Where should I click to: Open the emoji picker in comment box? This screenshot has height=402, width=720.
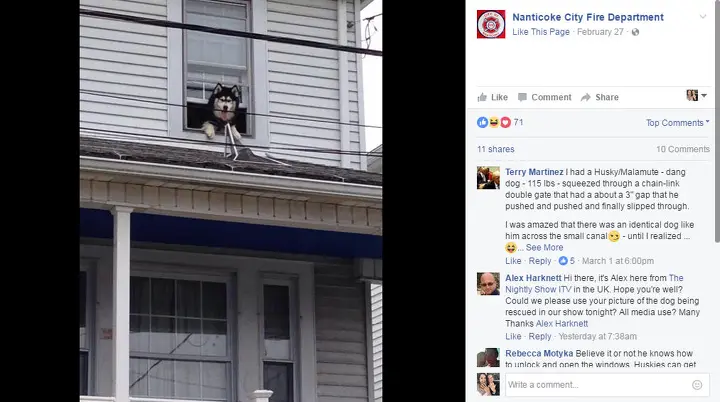[697, 385]
